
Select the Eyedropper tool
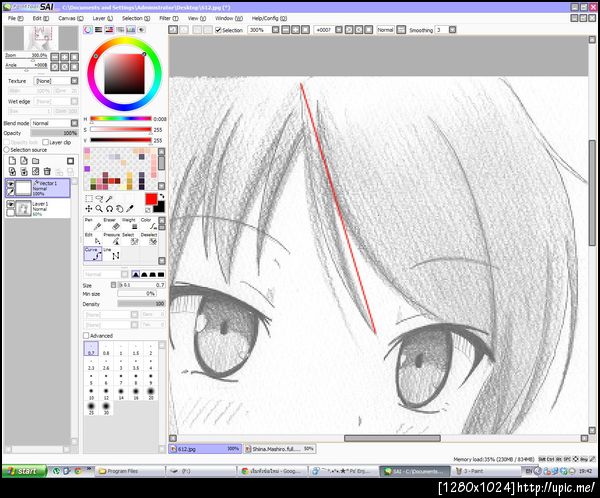130,209
